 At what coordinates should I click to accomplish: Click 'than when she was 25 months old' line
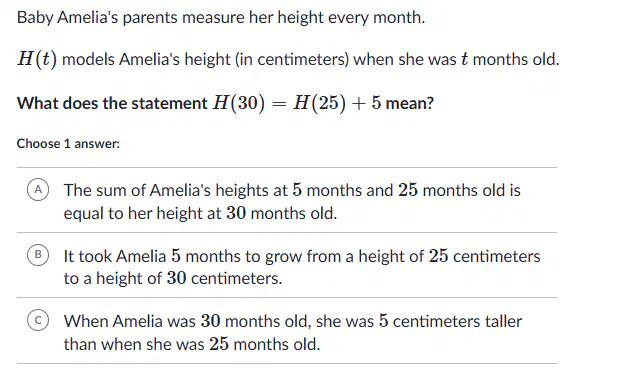coord(192,344)
